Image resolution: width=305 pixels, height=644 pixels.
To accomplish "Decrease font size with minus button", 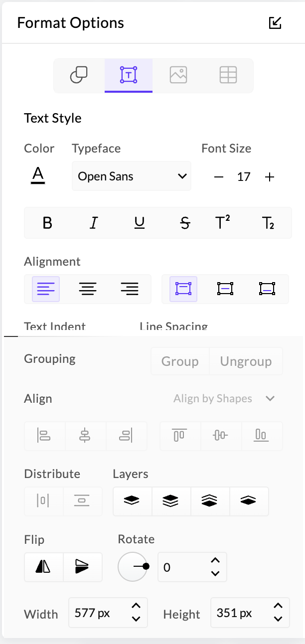I will tap(219, 177).
